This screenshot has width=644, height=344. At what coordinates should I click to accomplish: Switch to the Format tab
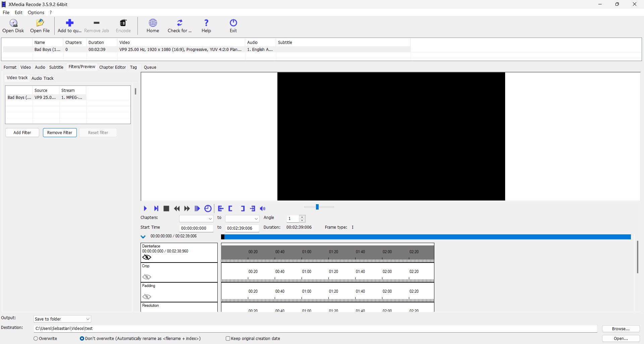[10, 67]
